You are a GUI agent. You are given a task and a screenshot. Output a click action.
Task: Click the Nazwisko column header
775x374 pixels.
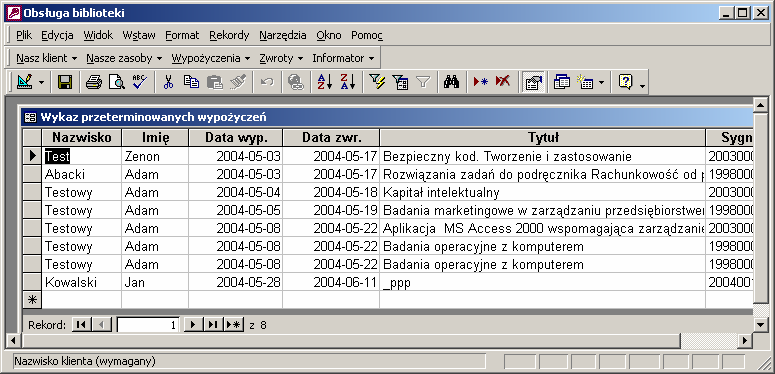82,137
